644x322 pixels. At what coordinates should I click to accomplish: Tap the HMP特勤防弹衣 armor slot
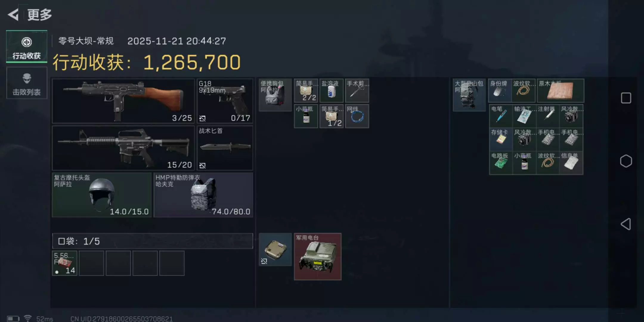[x=203, y=195]
